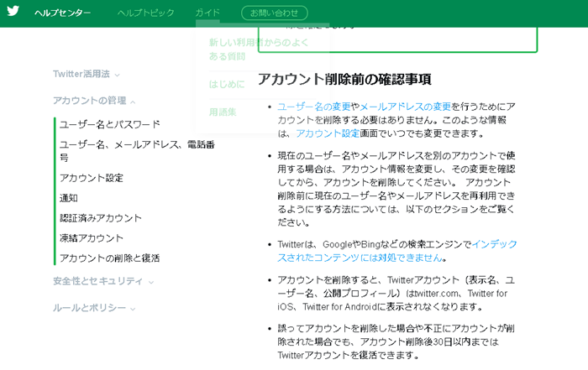Select はじめに in guide dropdown
This screenshot has width=588, height=370.
point(227,84)
